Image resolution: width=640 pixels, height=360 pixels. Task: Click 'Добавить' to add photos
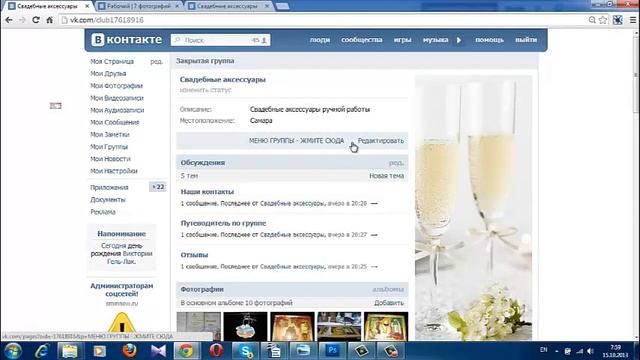pyautogui.click(x=389, y=303)
